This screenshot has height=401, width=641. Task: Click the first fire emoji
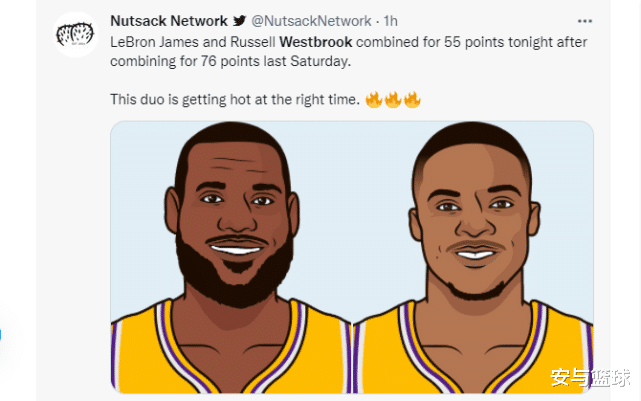[x=374, y=99]
